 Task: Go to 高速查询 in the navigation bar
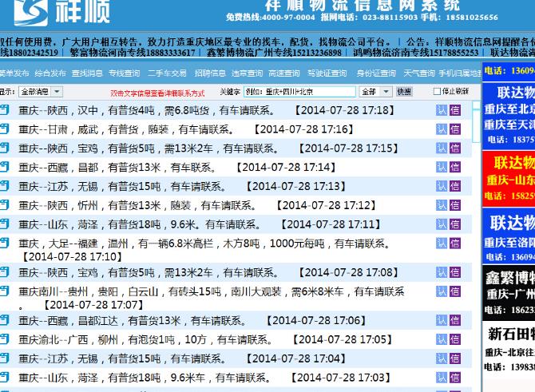(284, 73)
